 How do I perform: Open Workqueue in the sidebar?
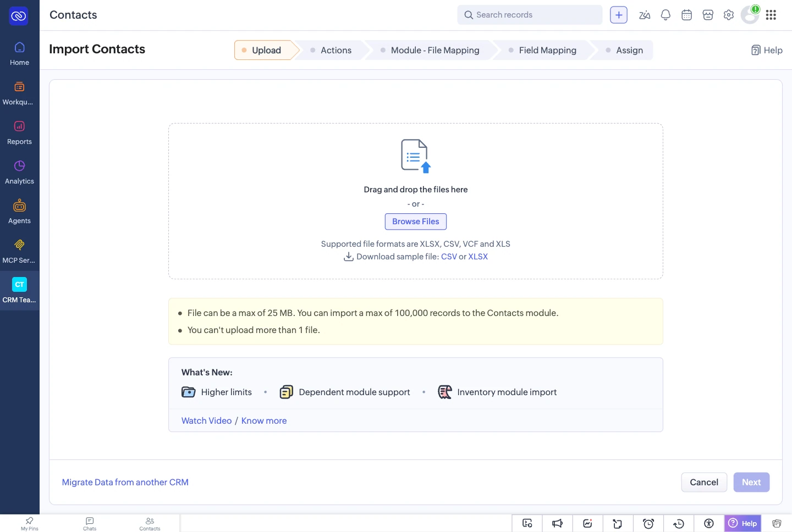[x=19, y=93]
